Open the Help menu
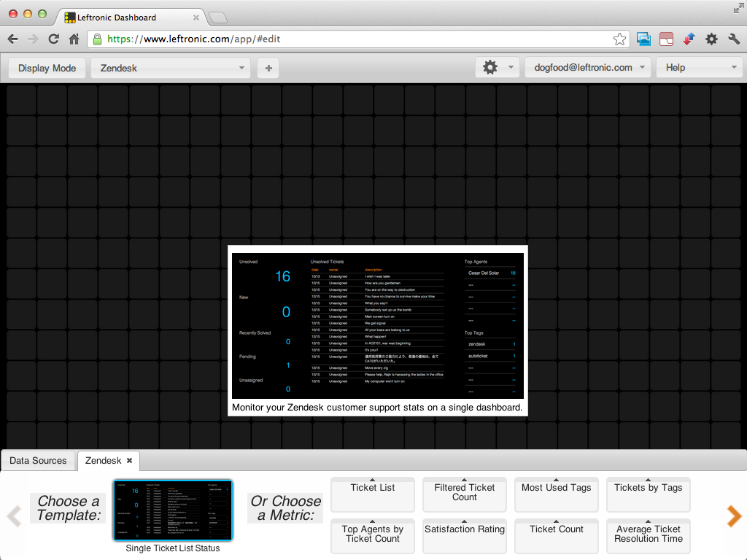The image size is (747, 560). (699, 68)
